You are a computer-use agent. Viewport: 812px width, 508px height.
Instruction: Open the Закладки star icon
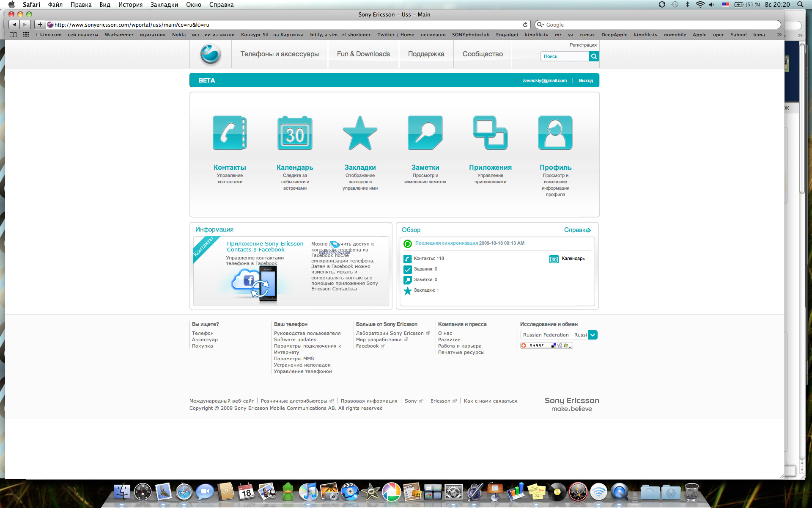pos(360,133)
